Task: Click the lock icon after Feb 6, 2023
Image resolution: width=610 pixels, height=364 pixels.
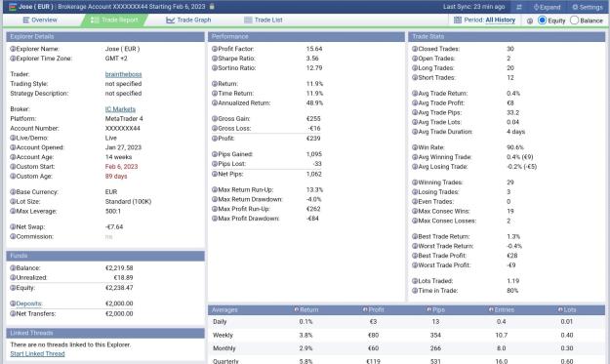Action: tap(212, 7)
